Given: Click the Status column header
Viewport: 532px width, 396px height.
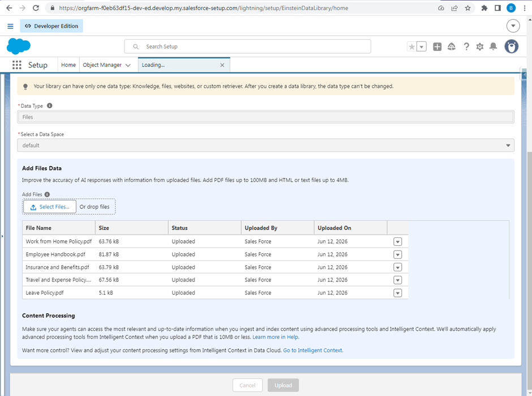Looking at the screenshot, I should 204,228.
